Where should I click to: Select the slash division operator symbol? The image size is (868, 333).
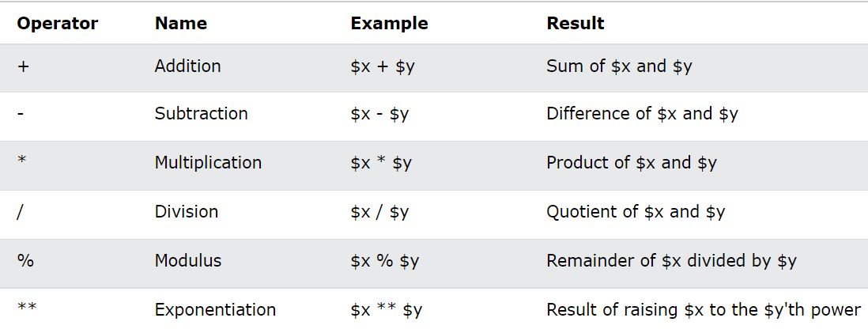click(20, 212)
